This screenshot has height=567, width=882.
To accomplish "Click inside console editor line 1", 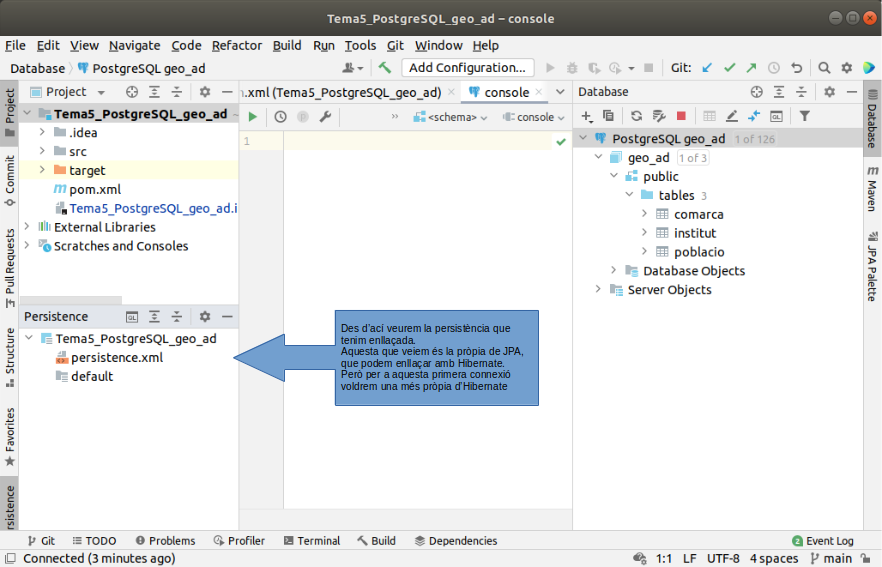I will [x=416, y=141].
